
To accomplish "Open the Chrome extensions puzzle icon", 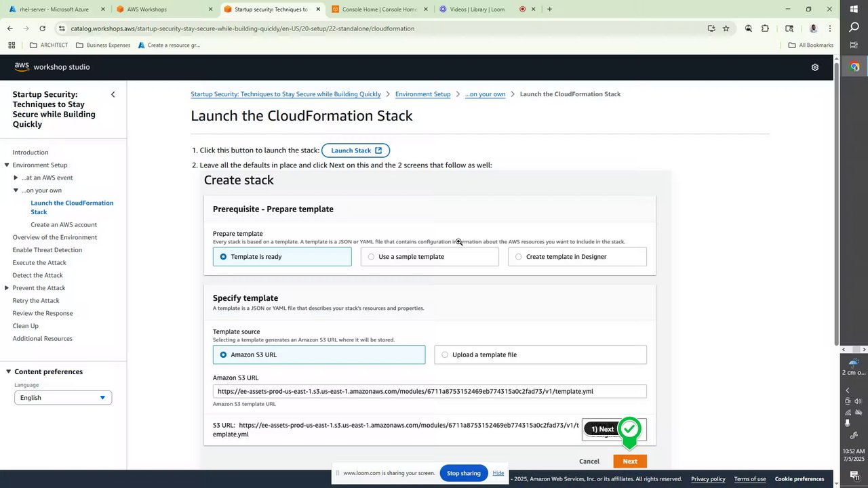I will point(766,28).
